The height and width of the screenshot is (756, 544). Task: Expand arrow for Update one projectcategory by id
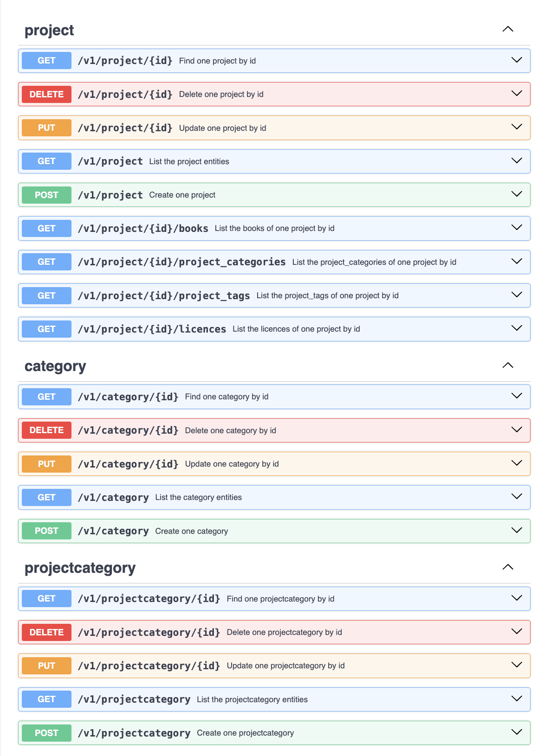pyautogui.click(x=517, y=665)
